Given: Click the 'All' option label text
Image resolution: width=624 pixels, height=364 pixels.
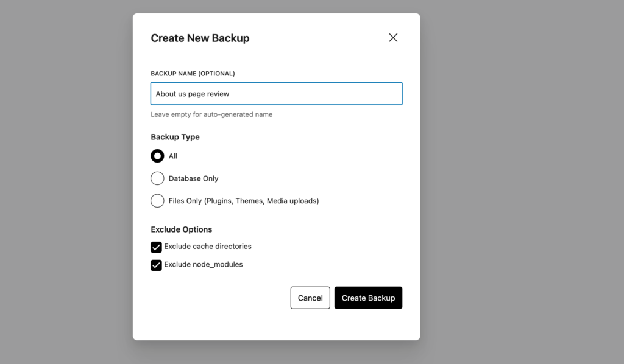Looking at the screenshot, I should (x=173, y=156).
